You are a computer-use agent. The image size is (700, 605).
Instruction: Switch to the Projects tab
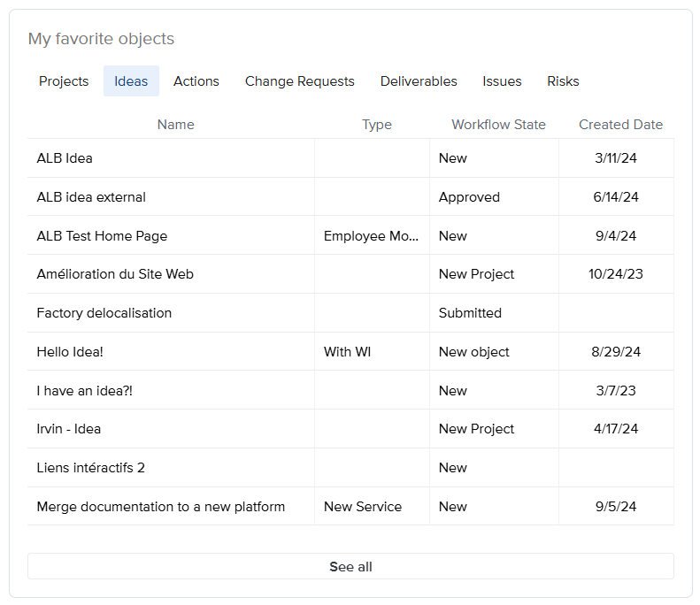pyautogui.click(x=64, y=81)
